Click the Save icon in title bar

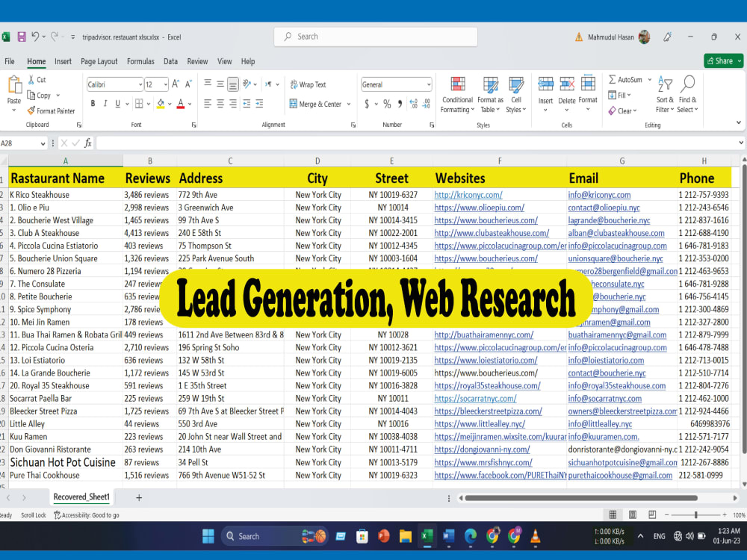[x=22, y=37]
